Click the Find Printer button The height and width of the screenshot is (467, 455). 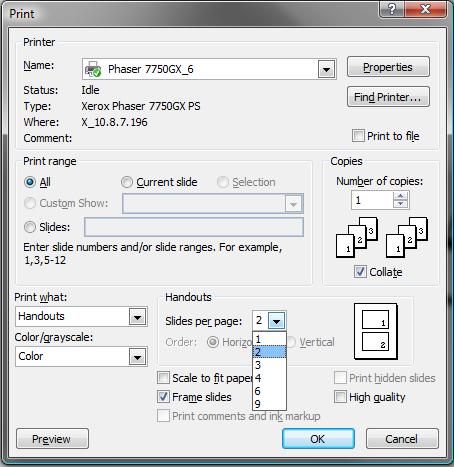point(388,97)
